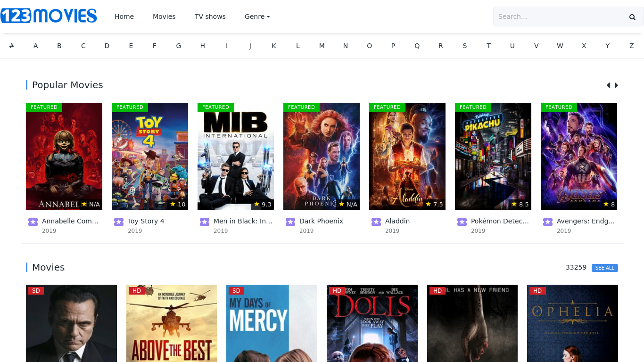This screenshot has height=362, width=644.
Task: Open the Dolls movie poster
Action: tap(372, 323)
